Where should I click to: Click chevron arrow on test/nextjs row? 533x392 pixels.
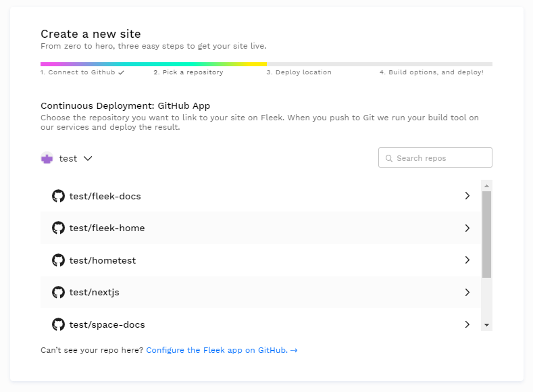click(467, 292)
